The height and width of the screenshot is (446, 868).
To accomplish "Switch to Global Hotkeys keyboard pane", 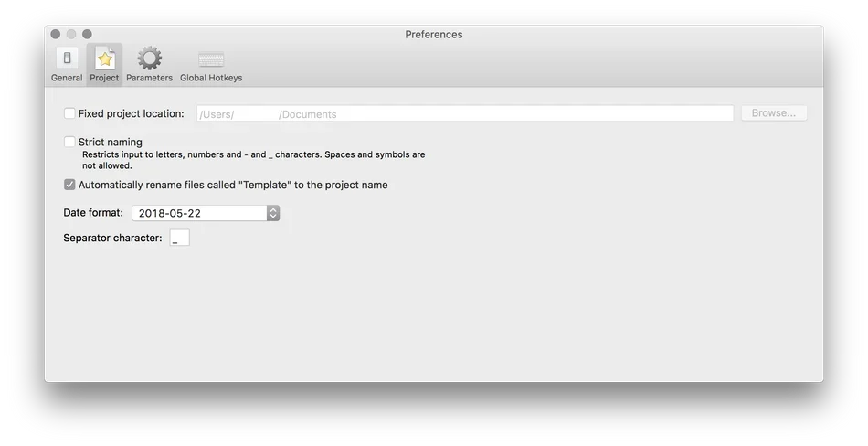I will (211, 65).
